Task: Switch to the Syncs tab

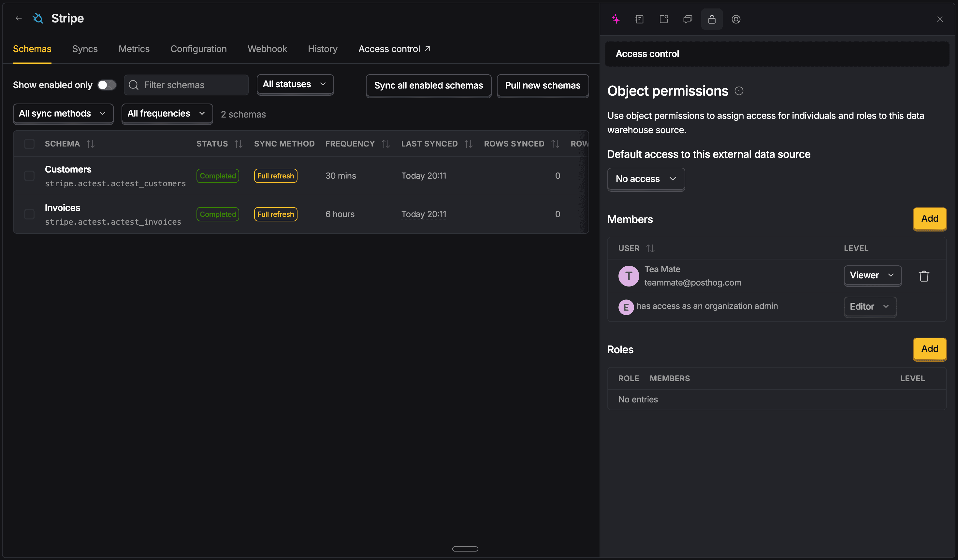Action: point(85,49)
